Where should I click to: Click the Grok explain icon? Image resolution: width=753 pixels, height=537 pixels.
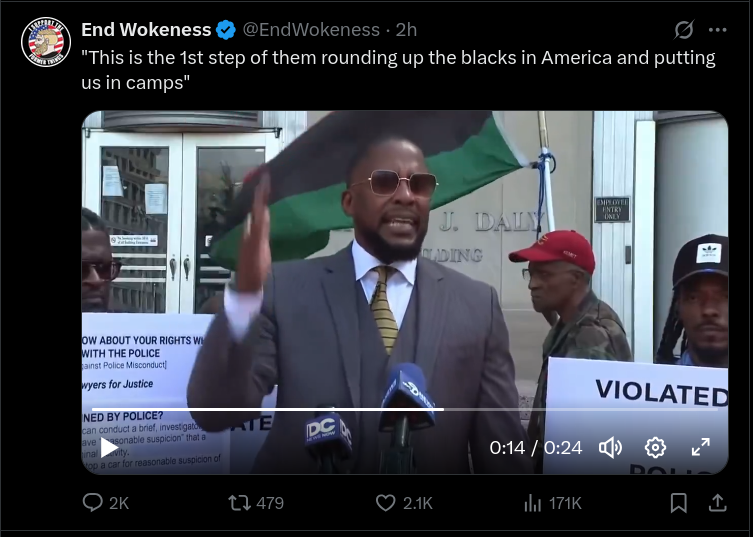click(x=683, y=30)
